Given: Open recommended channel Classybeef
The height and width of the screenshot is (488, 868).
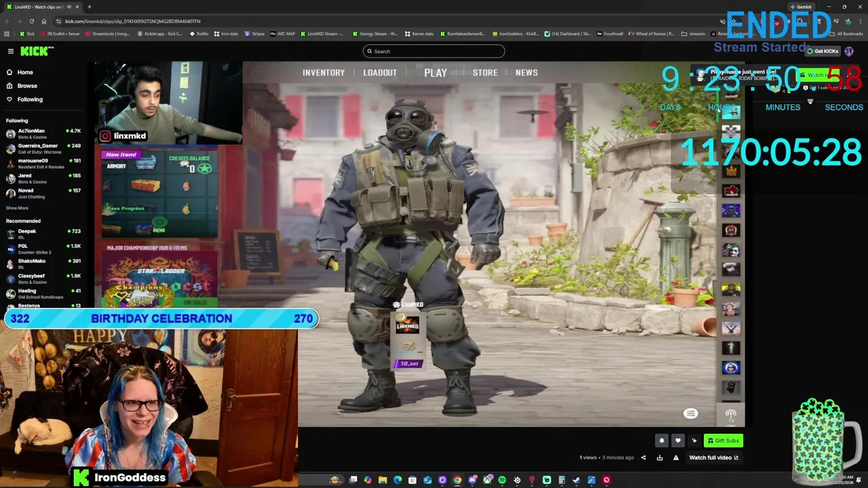Looking at the screenshot, I should (x=43, y=279).
